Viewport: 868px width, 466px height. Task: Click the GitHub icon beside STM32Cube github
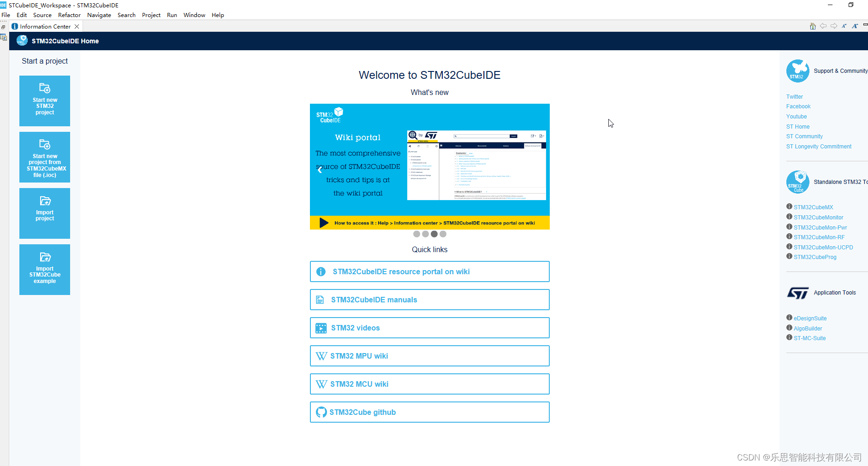[321, 412]
